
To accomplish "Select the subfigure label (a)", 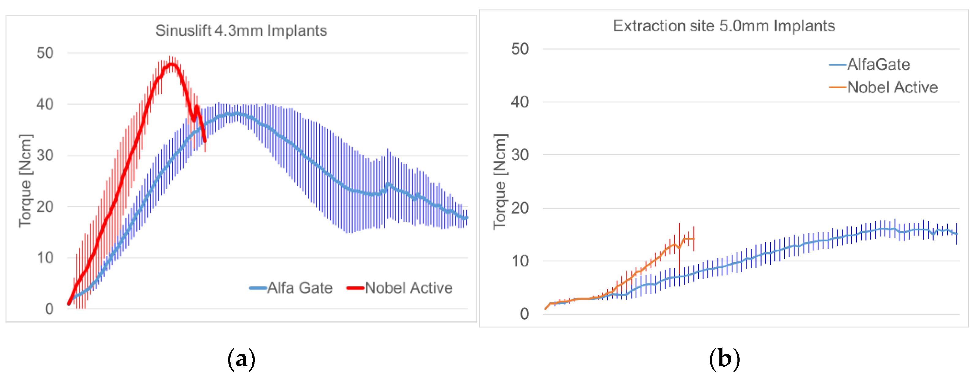I will click(x=241, y=359).
